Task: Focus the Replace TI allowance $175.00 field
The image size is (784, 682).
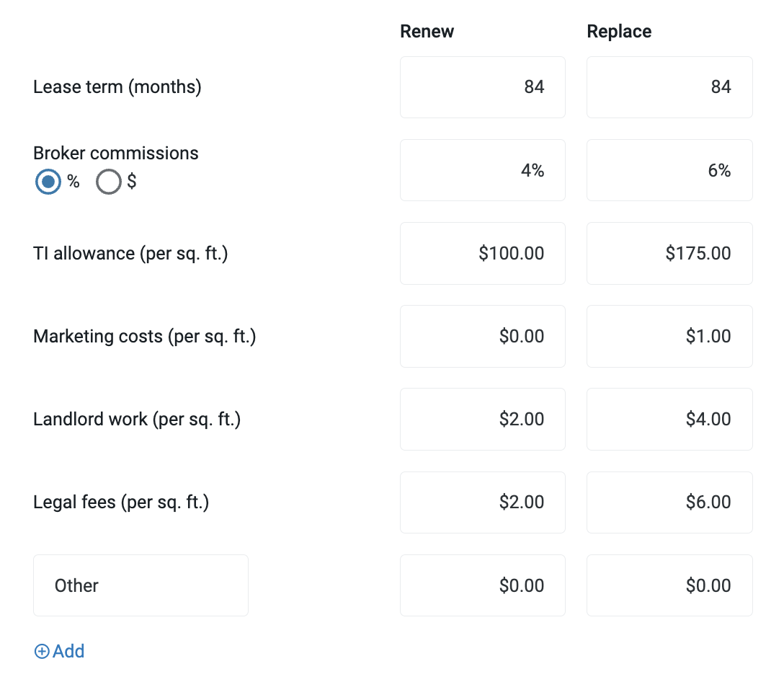Action: [x=669, y=253]
